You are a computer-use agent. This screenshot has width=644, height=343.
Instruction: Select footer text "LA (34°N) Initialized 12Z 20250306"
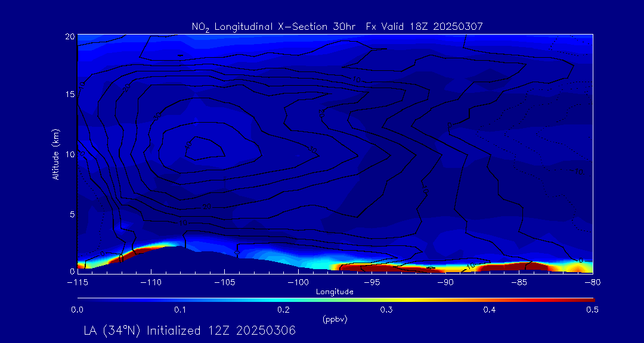coord(190,330)
